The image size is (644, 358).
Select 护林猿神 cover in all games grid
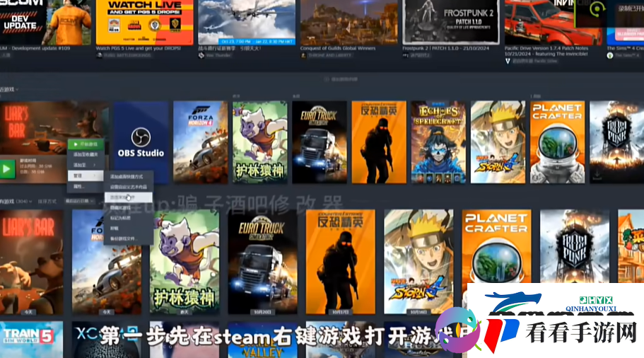[x=185, y=262]
